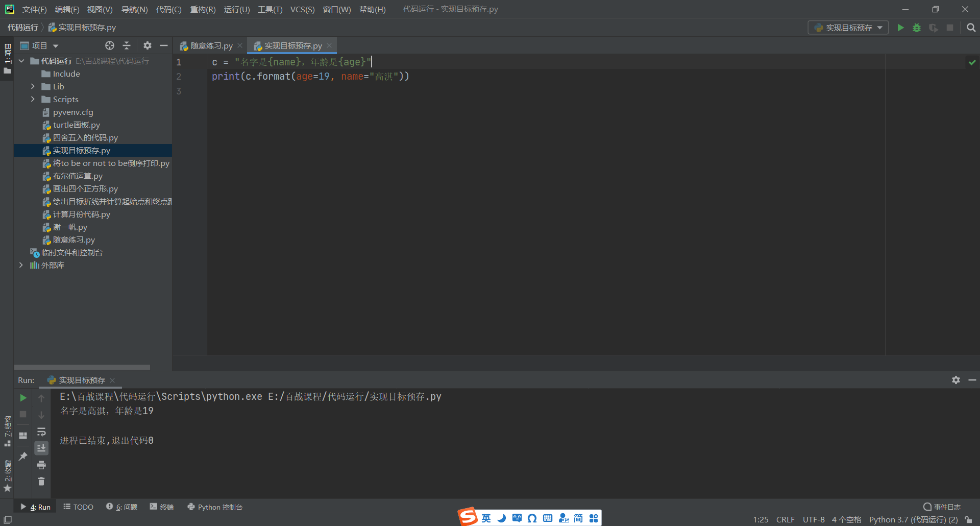980x526 pixels.
Task: Close the 实现目标预存 Run tab
Action: point(112,380)
